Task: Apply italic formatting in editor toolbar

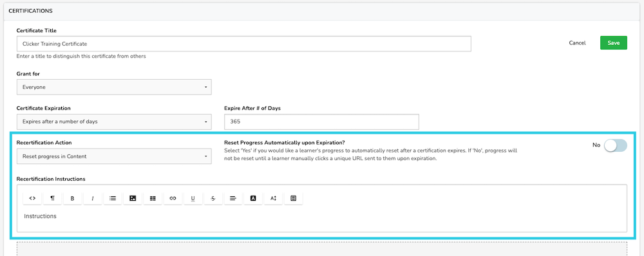Action: pos(93,198)
